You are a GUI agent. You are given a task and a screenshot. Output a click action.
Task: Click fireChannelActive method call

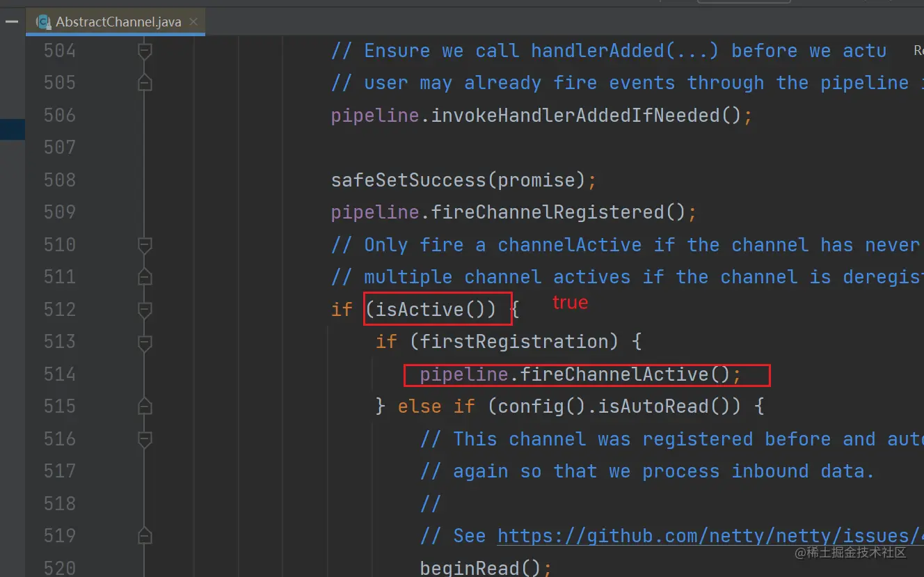[x=614, y=374]
